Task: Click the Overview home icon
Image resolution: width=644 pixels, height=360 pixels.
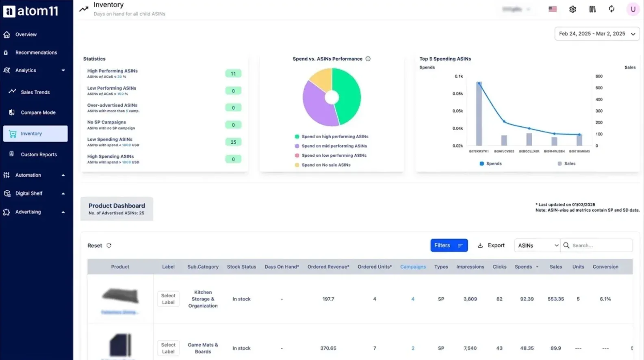Action: 7,35
